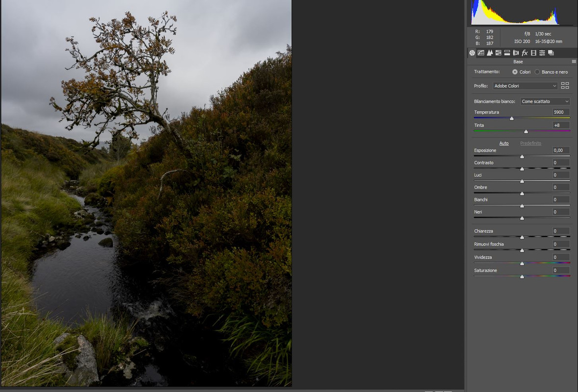This screenshot has height=392, width=578.
Task: Open the Base panel tab icon
Action: (472, 53)
